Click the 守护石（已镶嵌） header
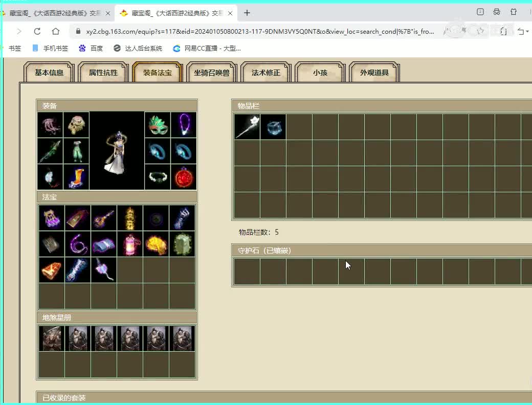Viewport: 532px width, 405px height. pyautogui.click(x=382, y=251)
